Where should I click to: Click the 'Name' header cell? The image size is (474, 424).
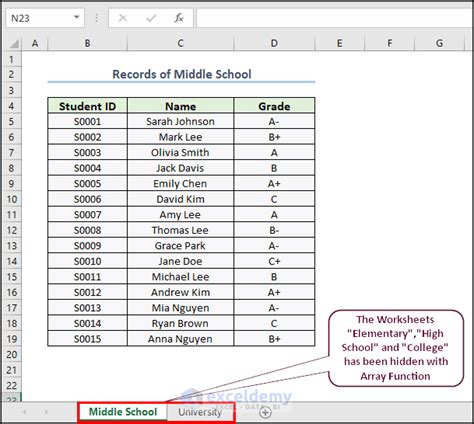coord(180,106)
